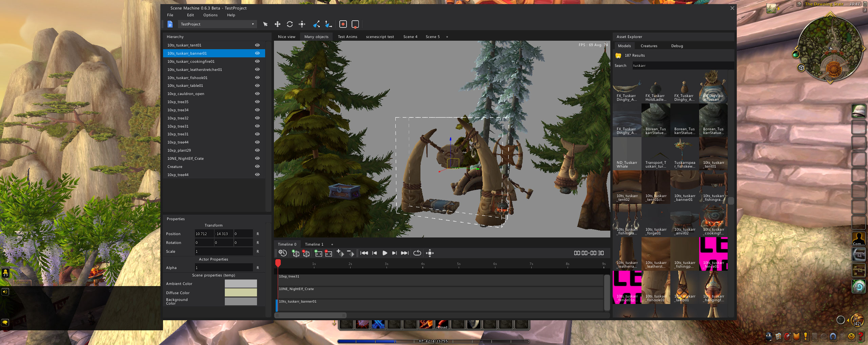Screen dimensions: 868x345
Task: Add a new timeline with plus button
Action: coord(332,244)
